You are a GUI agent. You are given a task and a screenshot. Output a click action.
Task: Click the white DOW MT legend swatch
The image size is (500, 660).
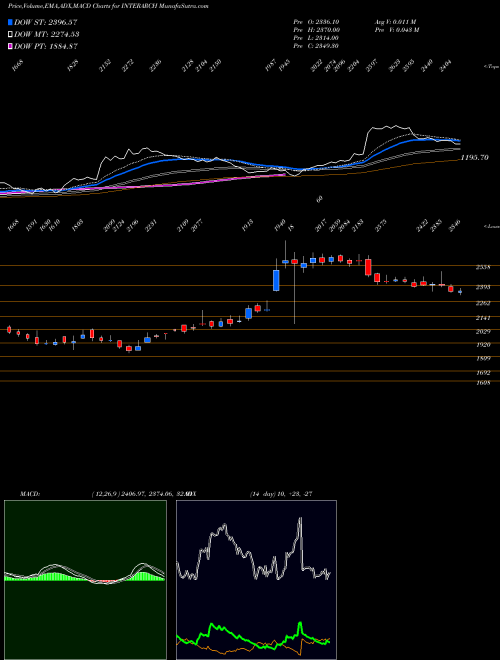10,35
